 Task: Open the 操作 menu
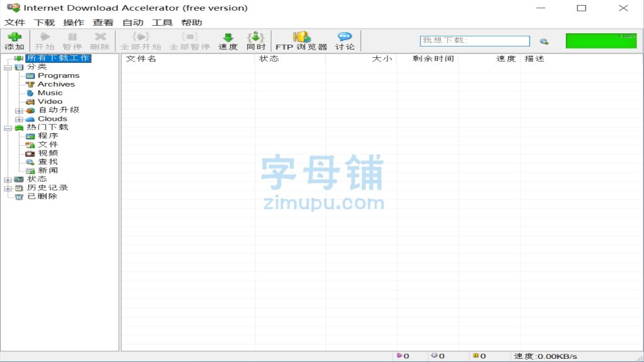tap(74, 23)
